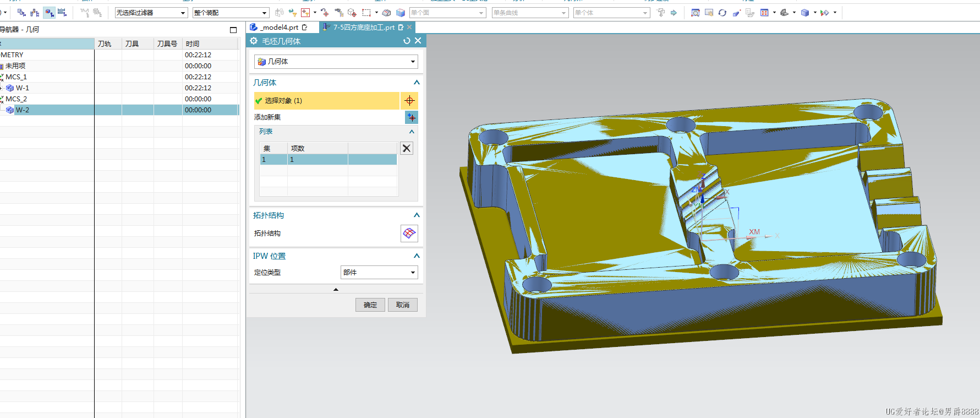This screenshot has width=980, height=418.
Task: Select the W-1 workpiece node
Action: (x=22, y=88)
